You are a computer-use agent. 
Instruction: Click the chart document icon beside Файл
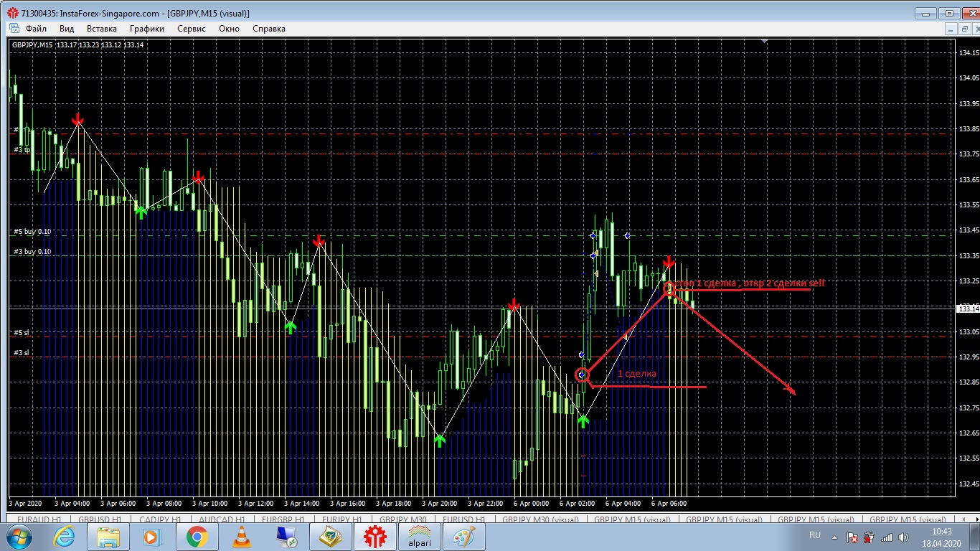(x=14, y=29)
